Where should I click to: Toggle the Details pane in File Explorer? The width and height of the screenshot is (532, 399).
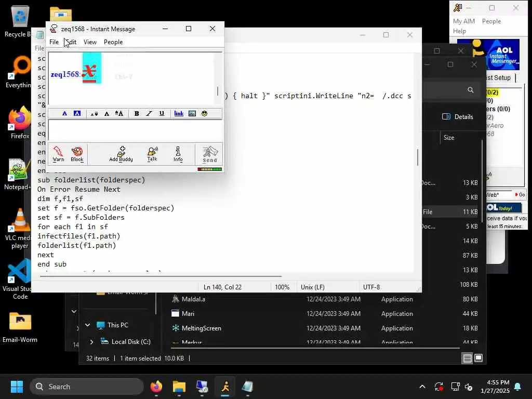coord(457,117)
